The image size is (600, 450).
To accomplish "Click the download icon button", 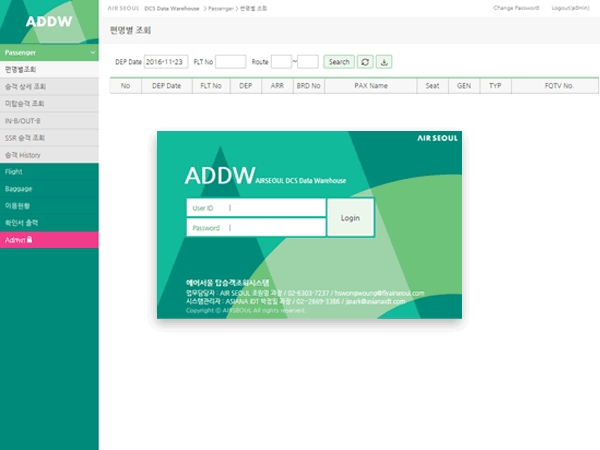I will coord(384,62).
